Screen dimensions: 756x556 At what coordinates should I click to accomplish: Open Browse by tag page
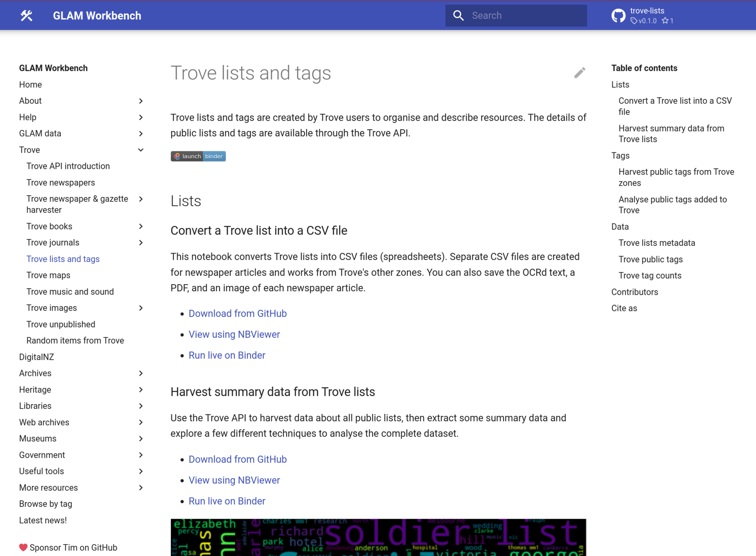45,504
